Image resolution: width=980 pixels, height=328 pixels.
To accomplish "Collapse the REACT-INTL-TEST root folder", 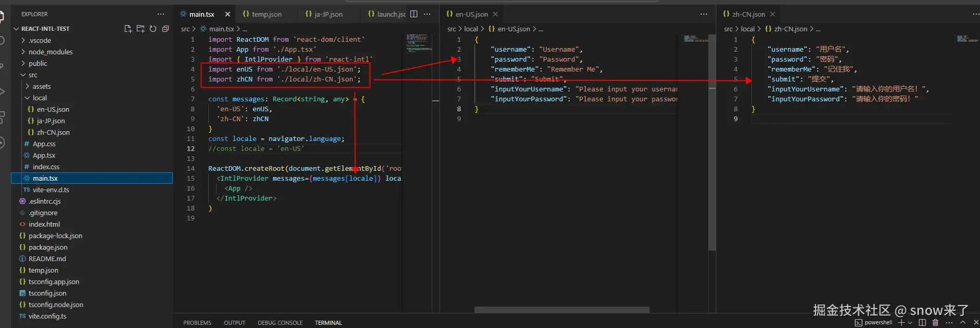I will pyautogui.click(x=92, y=29).
